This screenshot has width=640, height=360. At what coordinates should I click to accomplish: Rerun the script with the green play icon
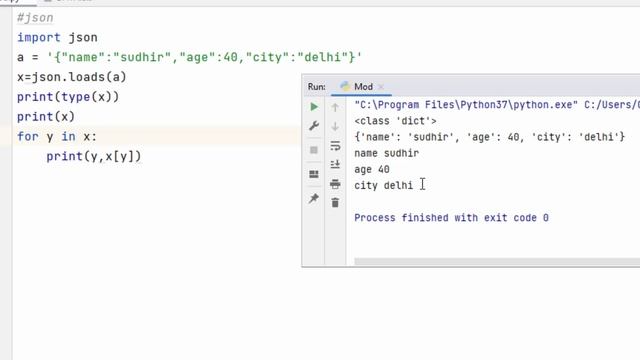click(x=314, y=107)
